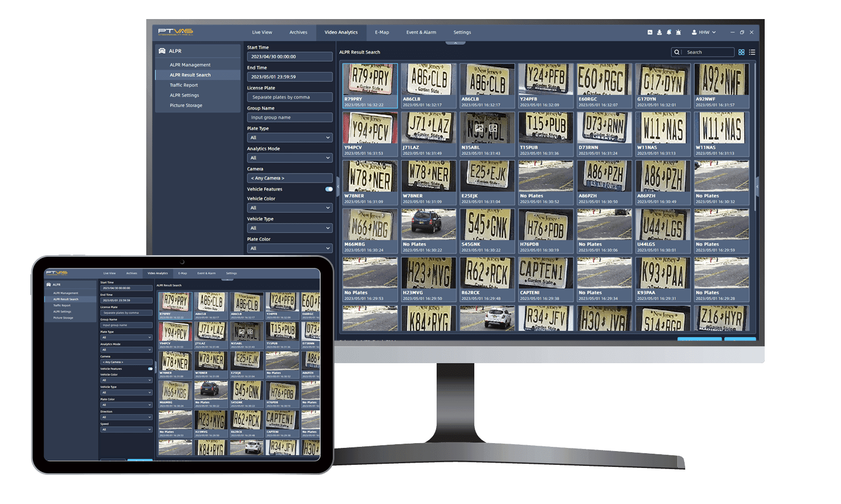Click the License Plate field on the monitor

[x=290, y=97]
